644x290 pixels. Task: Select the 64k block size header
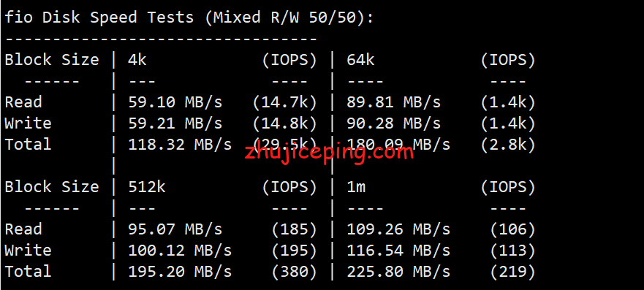click(360, 60)
